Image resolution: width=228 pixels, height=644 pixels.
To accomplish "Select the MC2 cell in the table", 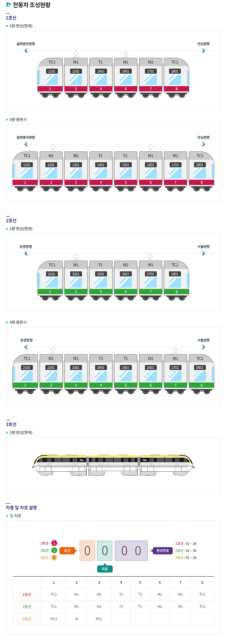I will pos(54,619).
